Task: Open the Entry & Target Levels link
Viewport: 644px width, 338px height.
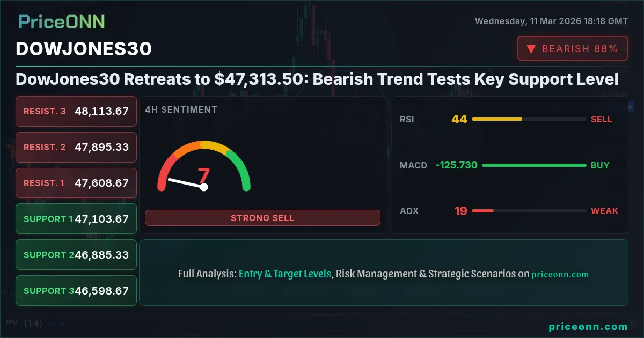Action: pyautogui.click(x=285, y=274)
